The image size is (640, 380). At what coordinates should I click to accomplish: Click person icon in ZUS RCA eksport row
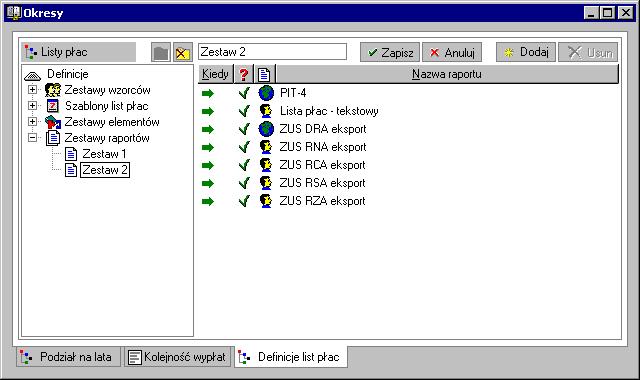[x=266, y=165]
